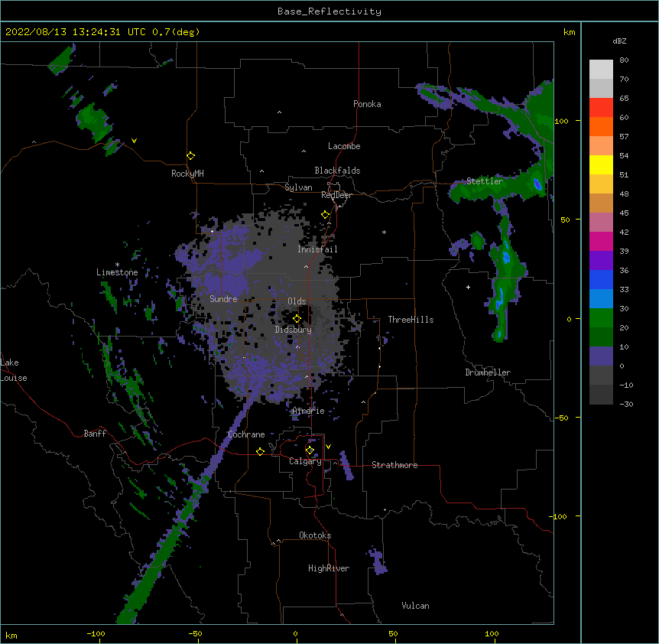659x644 pixels.
Task: Click the Drumheller city label
Action: point(488,372)
